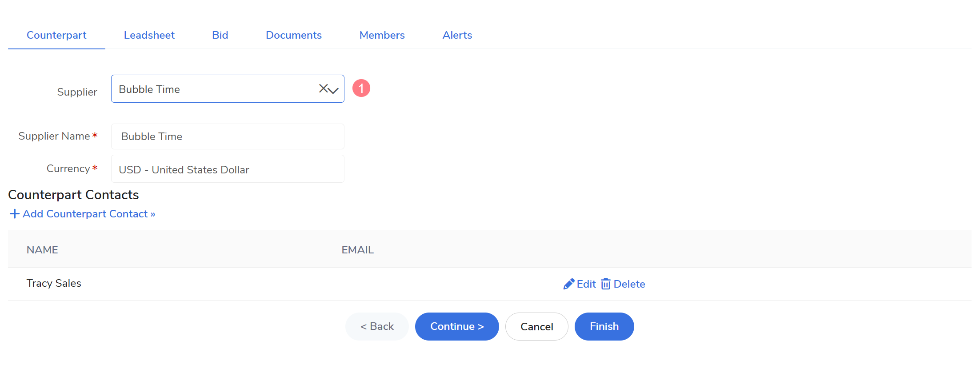Select the Members tab
Image resolution: width=980 pixels, height=365 pixels.
(382, 35)
